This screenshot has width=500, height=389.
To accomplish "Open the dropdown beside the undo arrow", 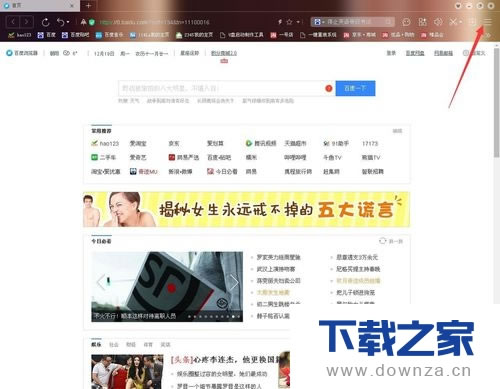I will click(68, 22).
